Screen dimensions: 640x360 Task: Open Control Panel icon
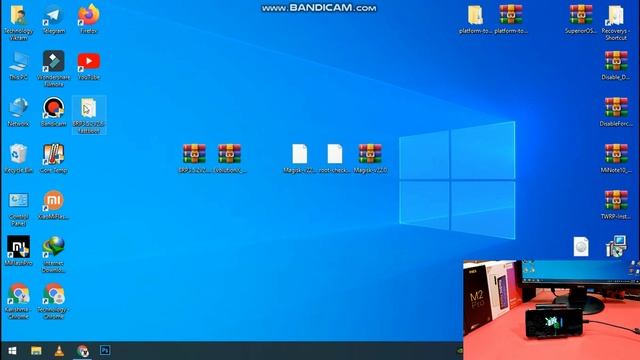18,209
